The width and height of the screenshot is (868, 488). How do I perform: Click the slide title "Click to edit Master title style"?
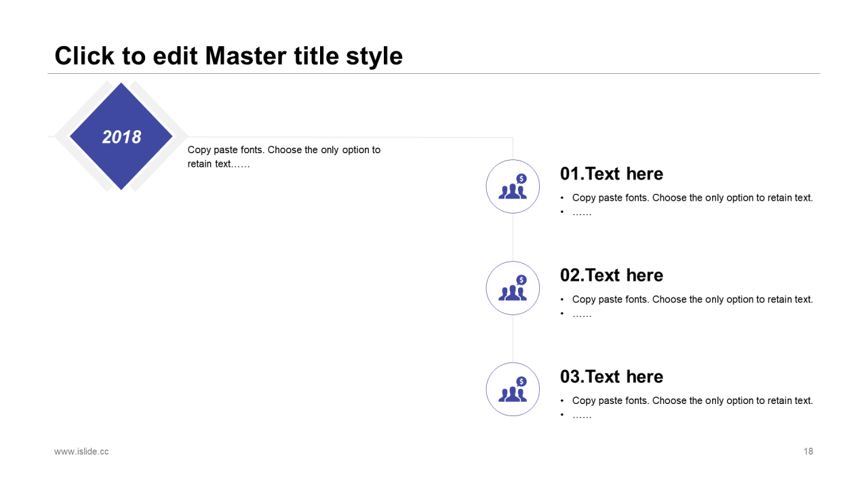[x=229, y=56]
